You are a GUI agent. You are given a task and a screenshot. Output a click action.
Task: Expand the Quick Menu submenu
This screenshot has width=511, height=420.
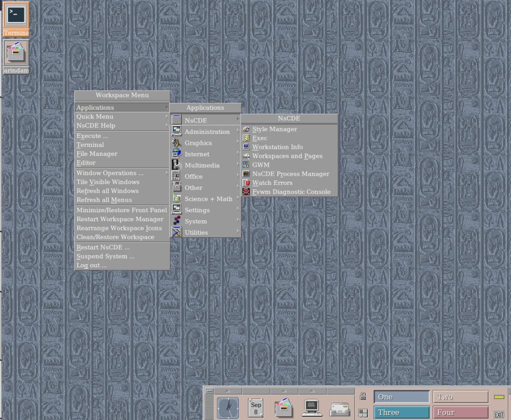[122, 117]
